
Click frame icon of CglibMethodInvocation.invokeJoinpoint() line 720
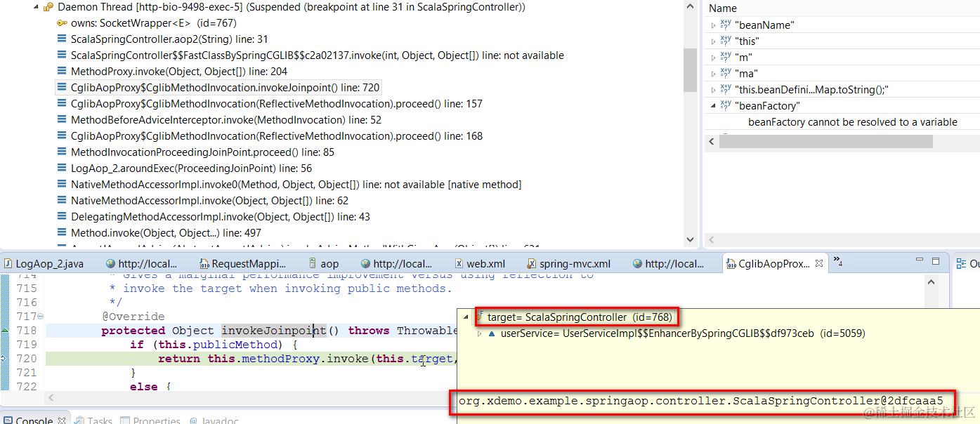[63, 88]
